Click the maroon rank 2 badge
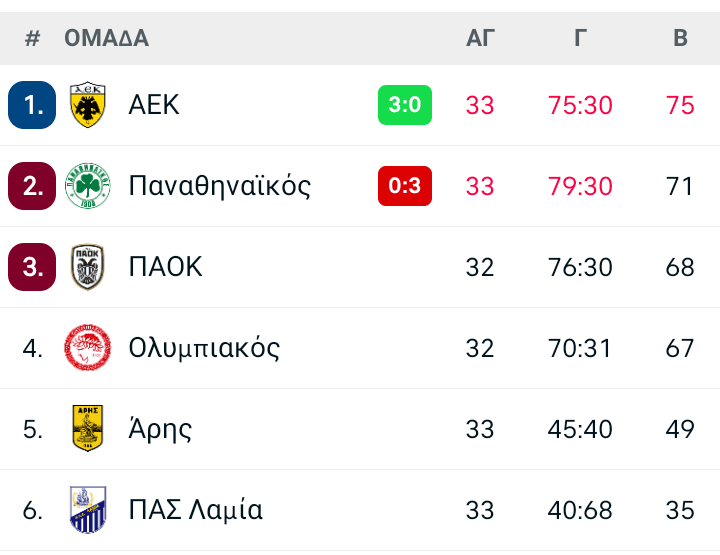The image size is (720, 555). 32,186
